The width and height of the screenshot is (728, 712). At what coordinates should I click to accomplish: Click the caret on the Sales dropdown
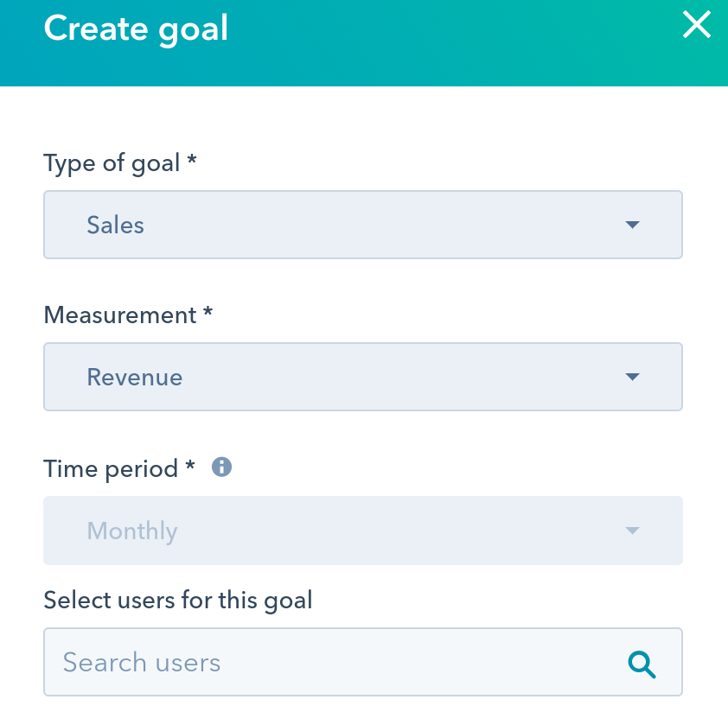[x=632, y=224]
